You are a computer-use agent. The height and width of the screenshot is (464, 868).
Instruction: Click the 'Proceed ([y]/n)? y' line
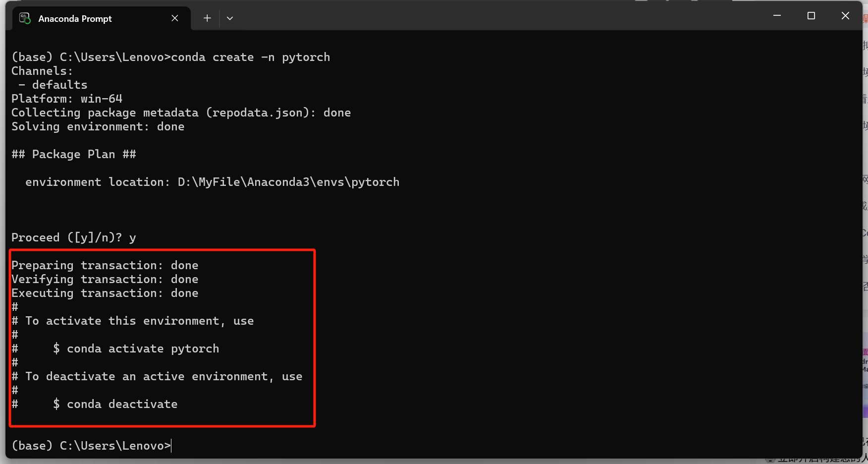74,237
